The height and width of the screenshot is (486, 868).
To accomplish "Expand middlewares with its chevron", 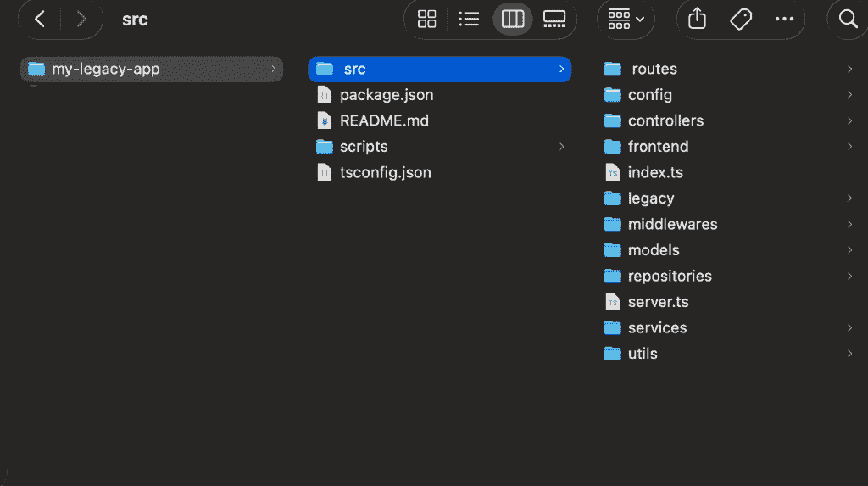I will (849, 225).
